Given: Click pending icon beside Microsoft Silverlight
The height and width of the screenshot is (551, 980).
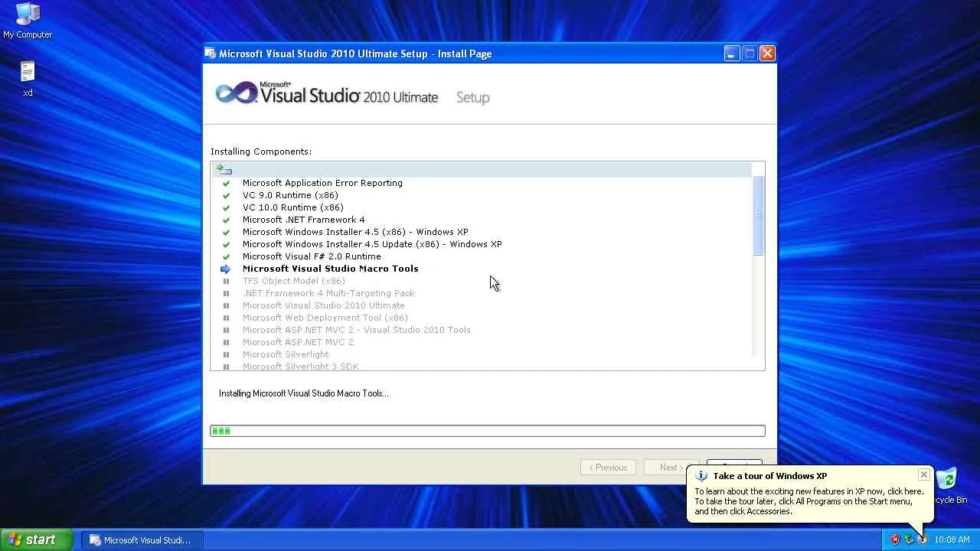Looking at the screenshot, I should click(x=226, y=354).
